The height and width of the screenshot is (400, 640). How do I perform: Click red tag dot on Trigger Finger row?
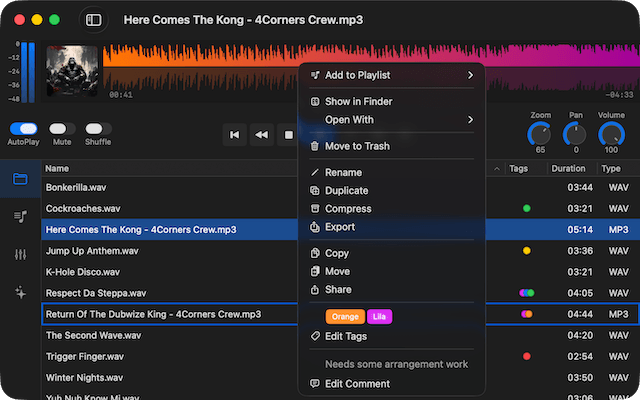click(527, 356)
